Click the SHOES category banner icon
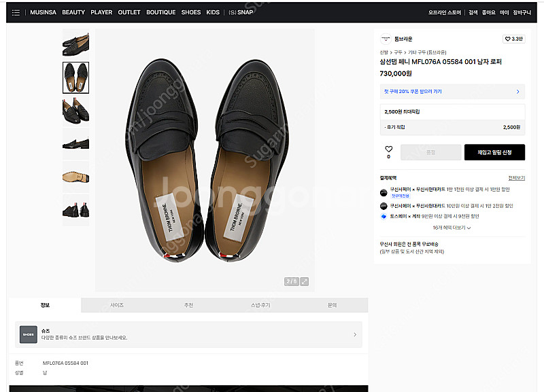This screenshot has width=544, height=392. [x=29, y=334]
